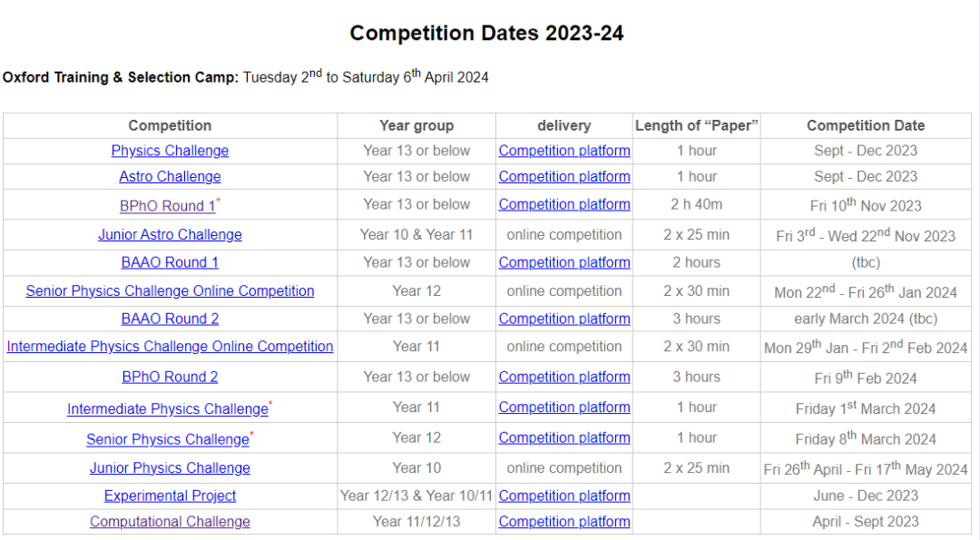Go to the BAAO Round 2 link
This screenshot has height=540, width=980.
click(170, 319)
